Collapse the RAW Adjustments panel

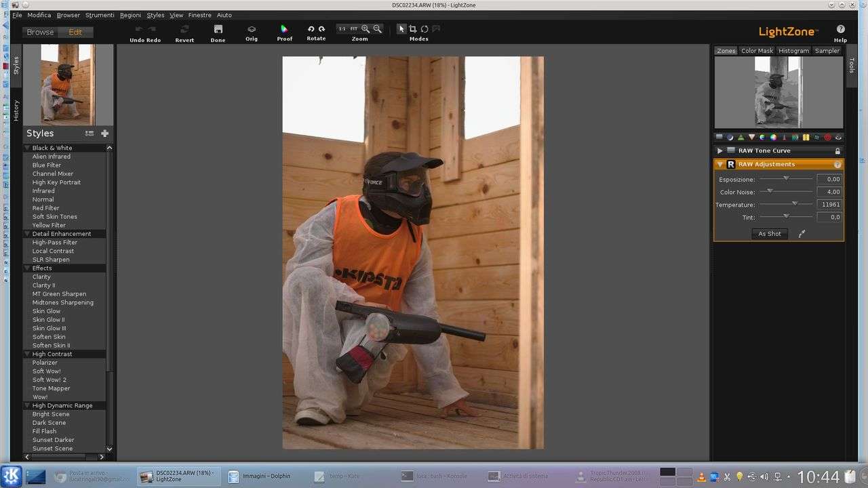(x=719, y=165)
